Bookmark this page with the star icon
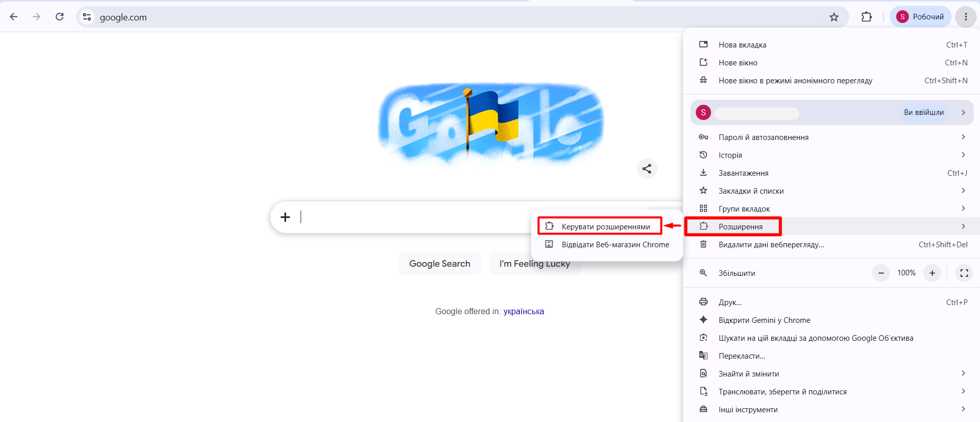The height and width of the screenshot is (422, 980). tap(834, 17)
